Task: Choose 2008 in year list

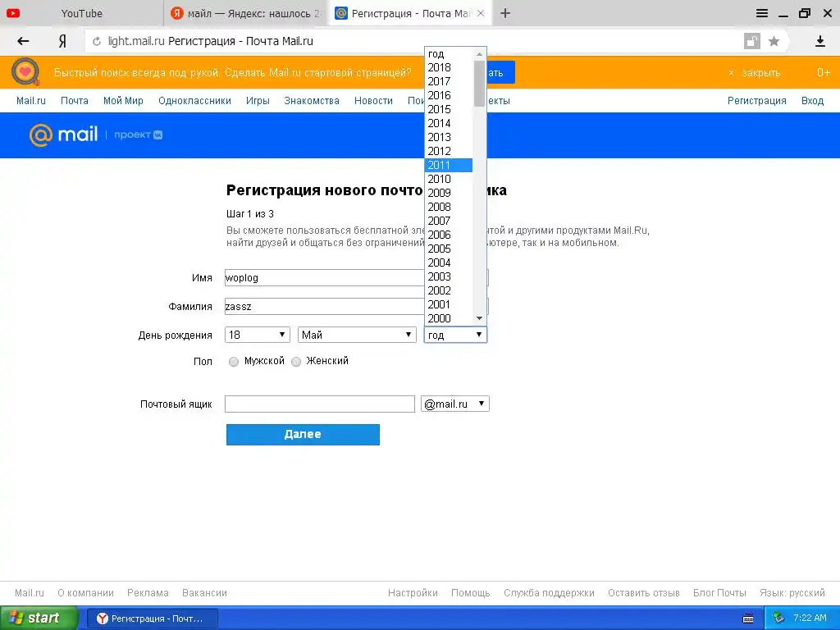Action: 449,207
